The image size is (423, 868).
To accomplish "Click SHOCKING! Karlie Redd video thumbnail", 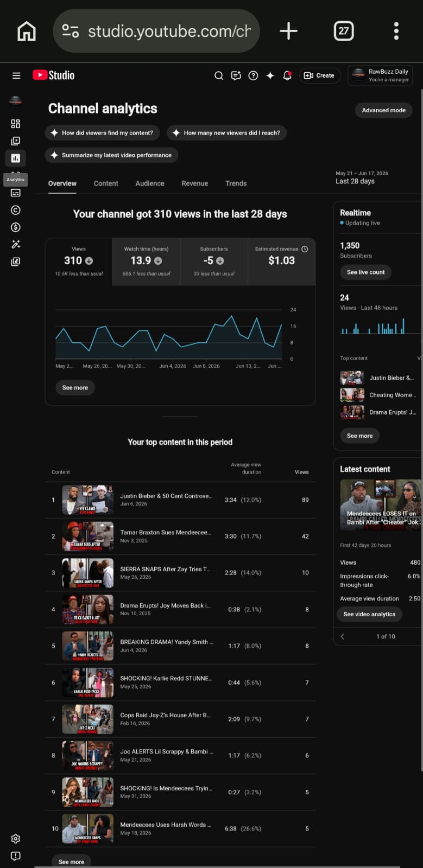I will (87, 682).
